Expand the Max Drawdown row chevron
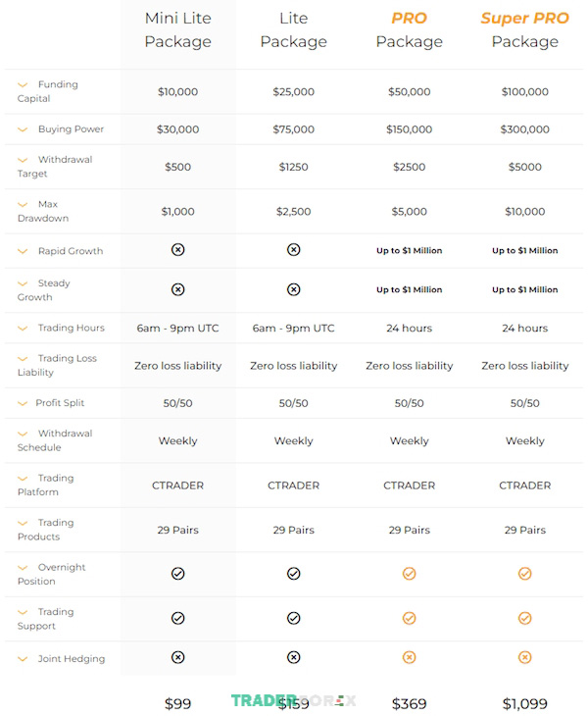This screenshot has width=588, height=716. point(23,205)
